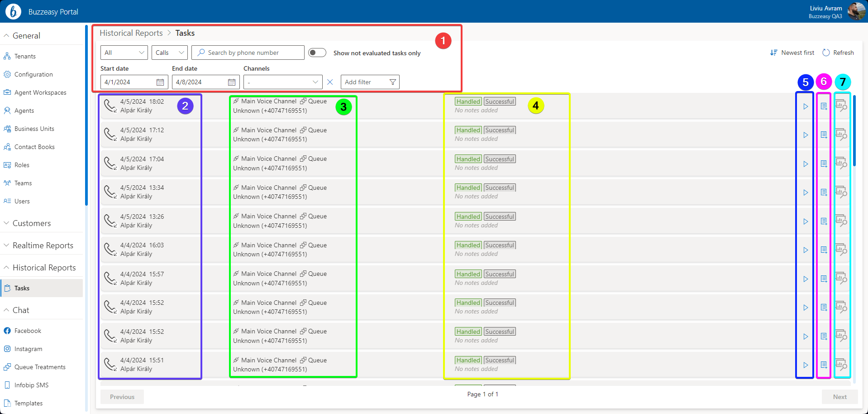The image size is (868, 414).
Task: Click the Add filter button
Action: pyautogui.click(x=370, y=82)
